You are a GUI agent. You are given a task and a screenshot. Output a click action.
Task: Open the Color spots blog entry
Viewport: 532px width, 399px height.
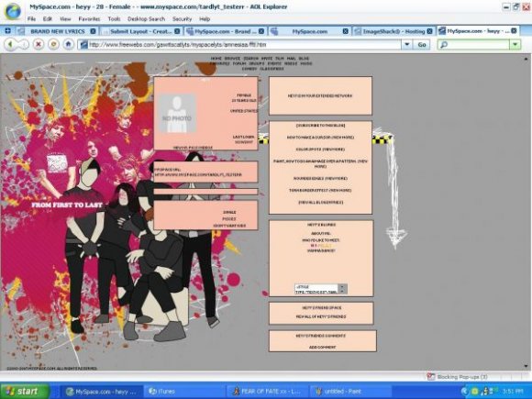320,150
